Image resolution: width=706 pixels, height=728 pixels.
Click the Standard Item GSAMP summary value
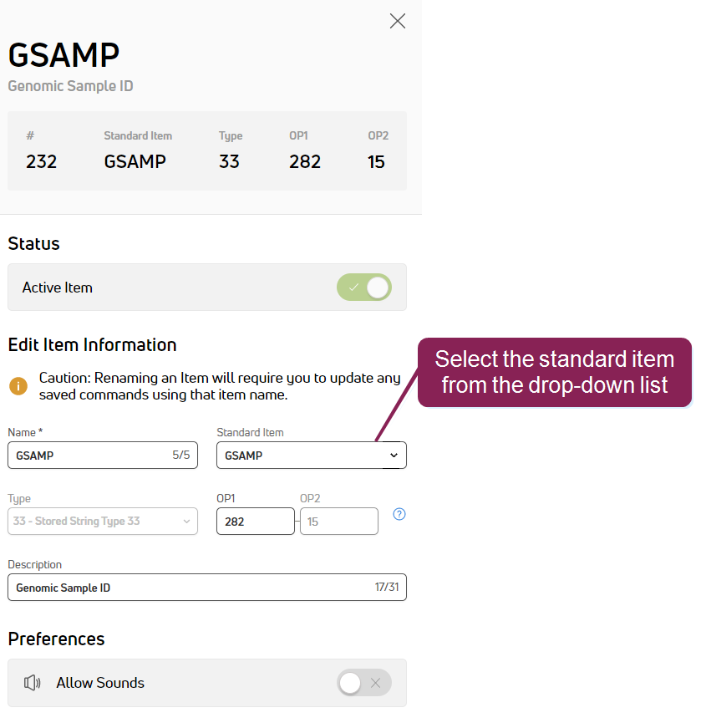click(x=135, y=161)
